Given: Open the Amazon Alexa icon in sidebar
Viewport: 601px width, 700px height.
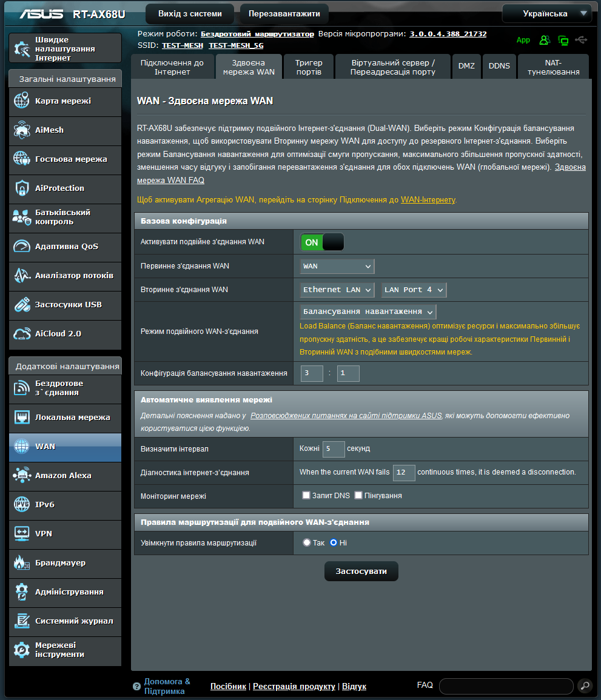Looking at the screenshot, I should [x=21, y=475].
